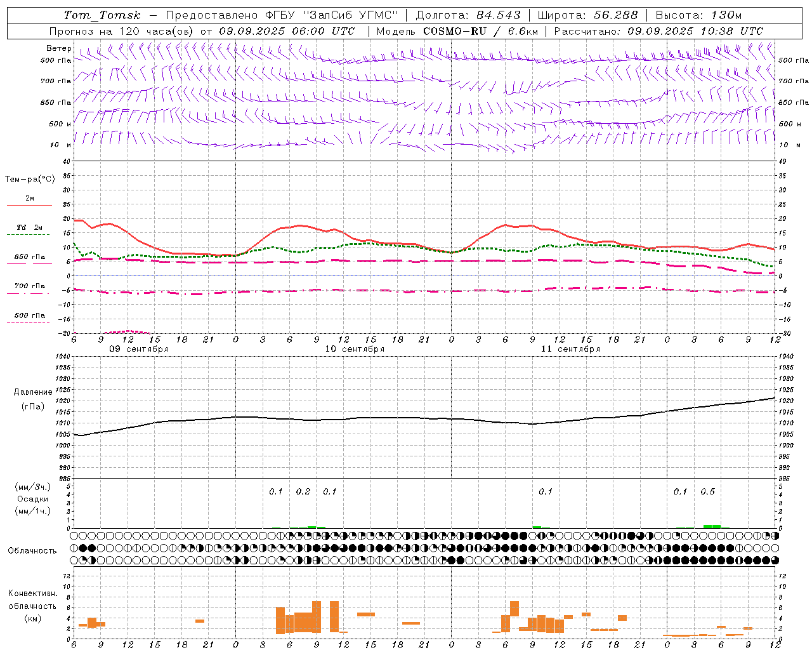Click the "Высота: 130м" elevation text
This screenshot has height=650, width=812.
coord(698,15)
